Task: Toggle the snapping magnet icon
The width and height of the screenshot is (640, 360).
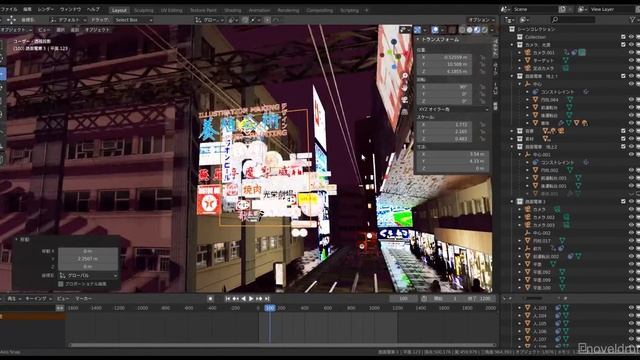Action: (245, 20)
